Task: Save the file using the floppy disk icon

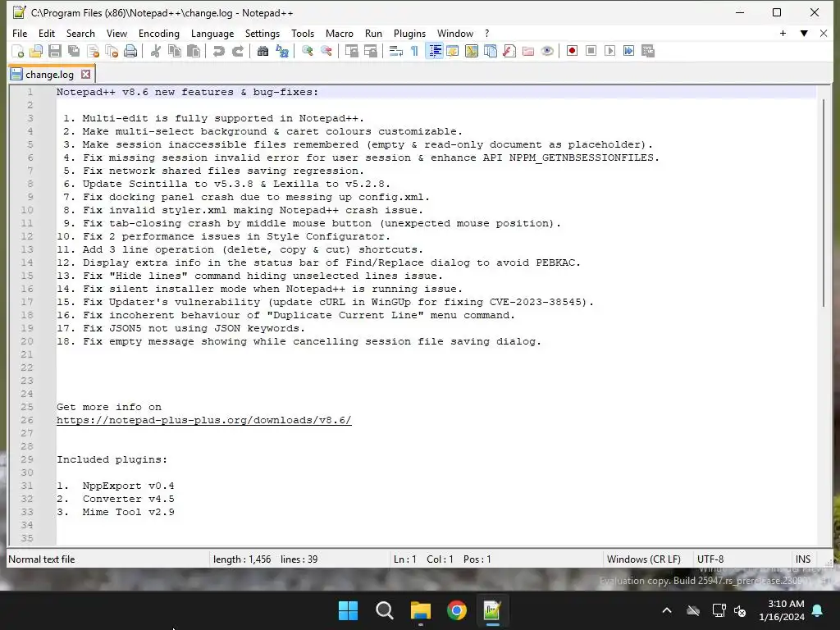Action: [x=55, y=52]
